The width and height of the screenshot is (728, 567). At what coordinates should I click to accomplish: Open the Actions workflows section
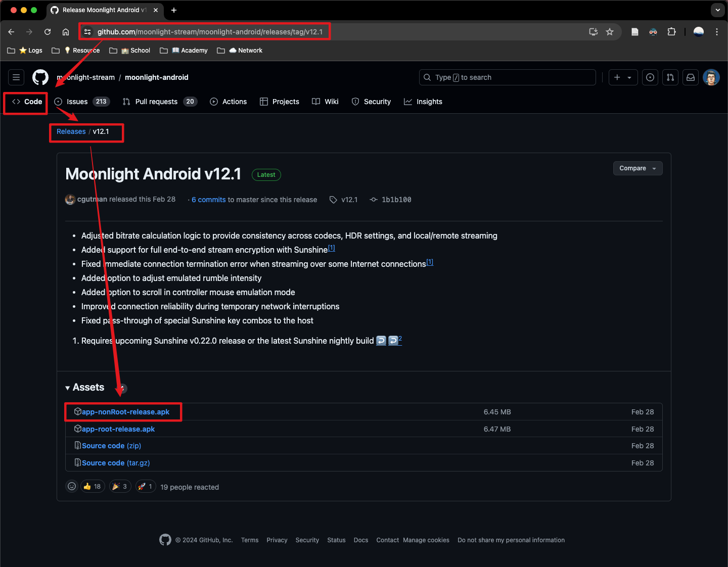click(x=229, y=102)
